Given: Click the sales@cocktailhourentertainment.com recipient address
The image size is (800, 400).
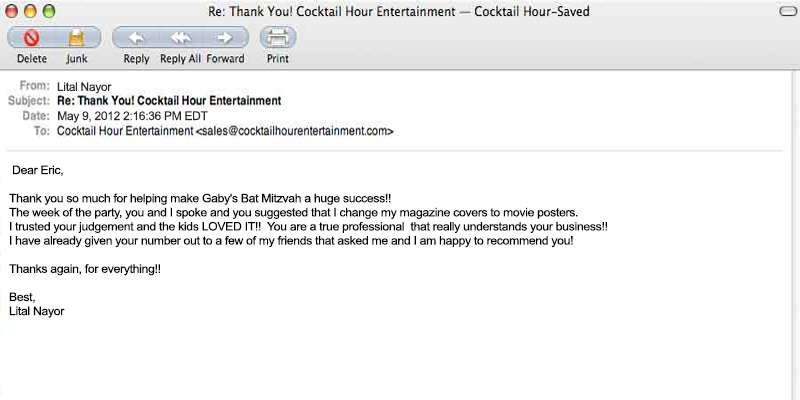Looking at the screenshot, I should [294, 131].
